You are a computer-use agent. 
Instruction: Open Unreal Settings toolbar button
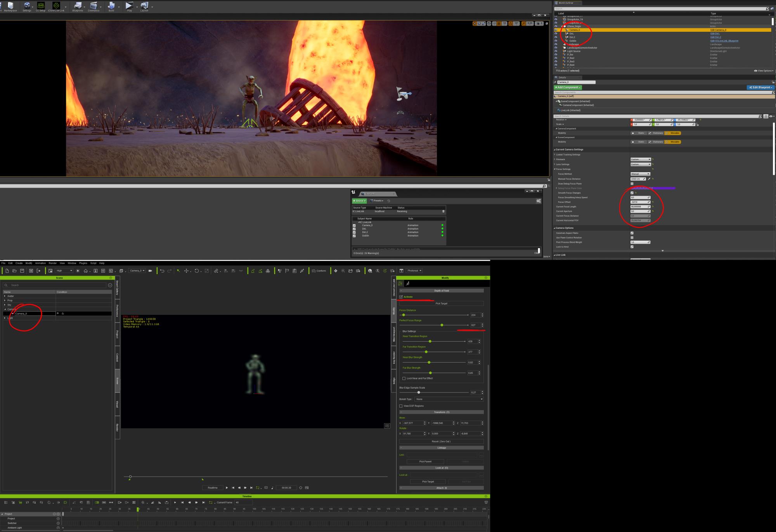[27, 7]
